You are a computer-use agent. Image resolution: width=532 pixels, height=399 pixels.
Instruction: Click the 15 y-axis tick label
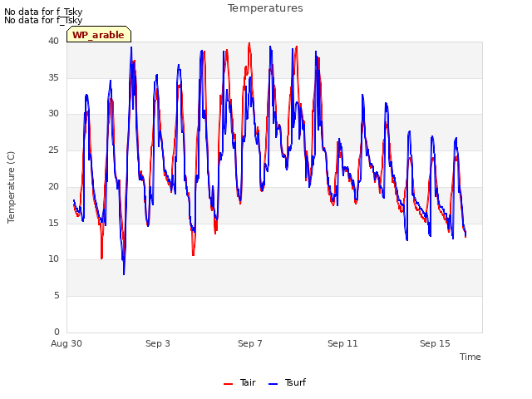pyautogui.click(x=53, y=223)
